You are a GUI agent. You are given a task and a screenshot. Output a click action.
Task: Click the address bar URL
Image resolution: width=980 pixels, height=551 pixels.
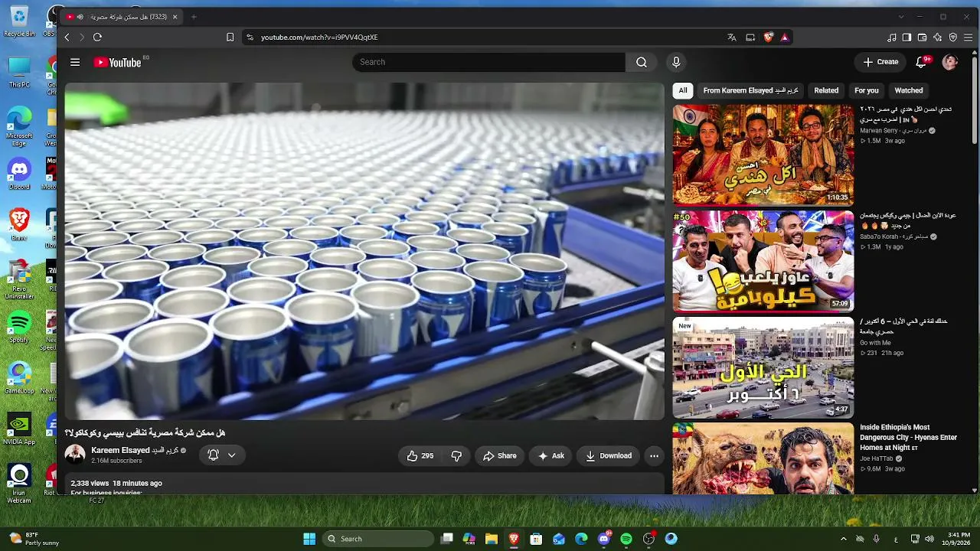tap(319, 37)
